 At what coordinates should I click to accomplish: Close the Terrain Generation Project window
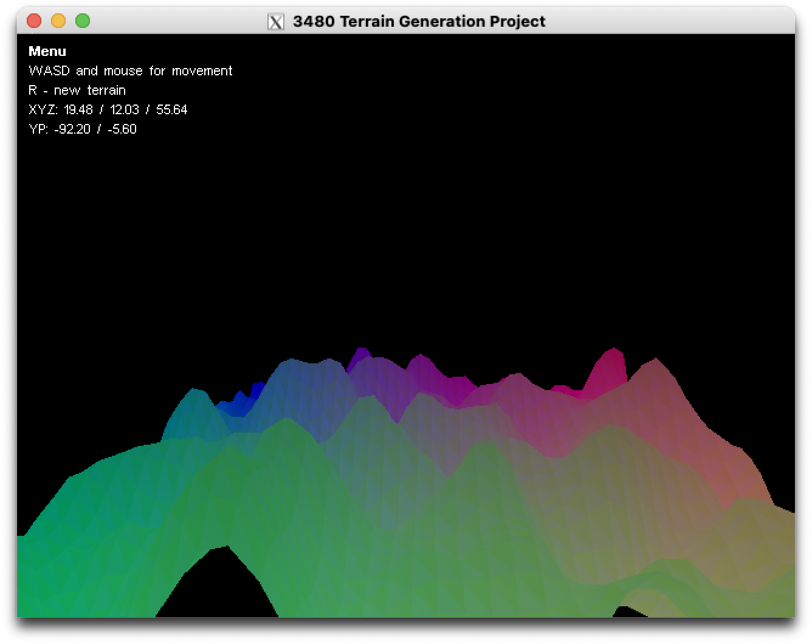[x=34, y=21]
